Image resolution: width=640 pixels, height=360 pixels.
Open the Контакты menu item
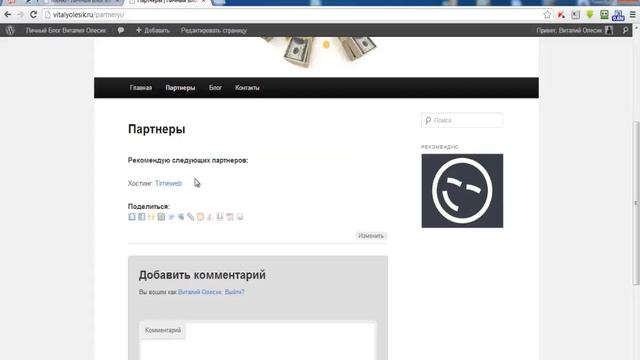[x=247, y=88]
